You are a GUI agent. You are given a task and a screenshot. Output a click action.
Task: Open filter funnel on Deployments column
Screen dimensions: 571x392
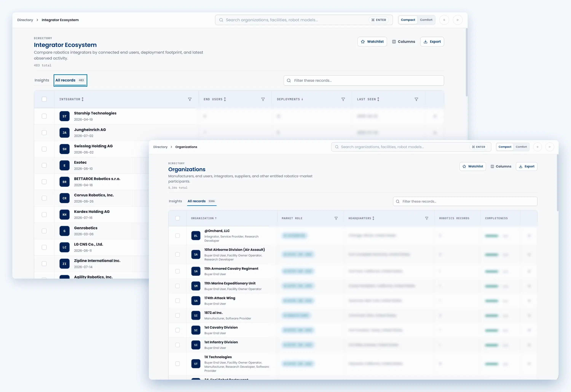(343, 99)
